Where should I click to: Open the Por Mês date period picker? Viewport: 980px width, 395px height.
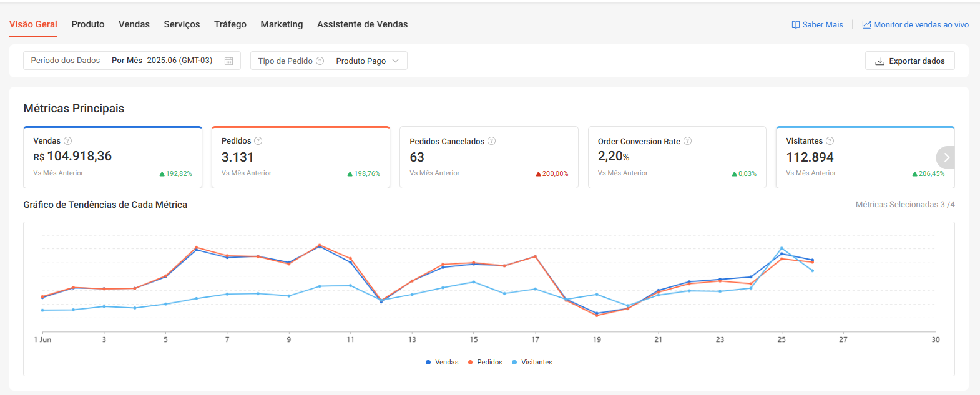pos(162,61)
